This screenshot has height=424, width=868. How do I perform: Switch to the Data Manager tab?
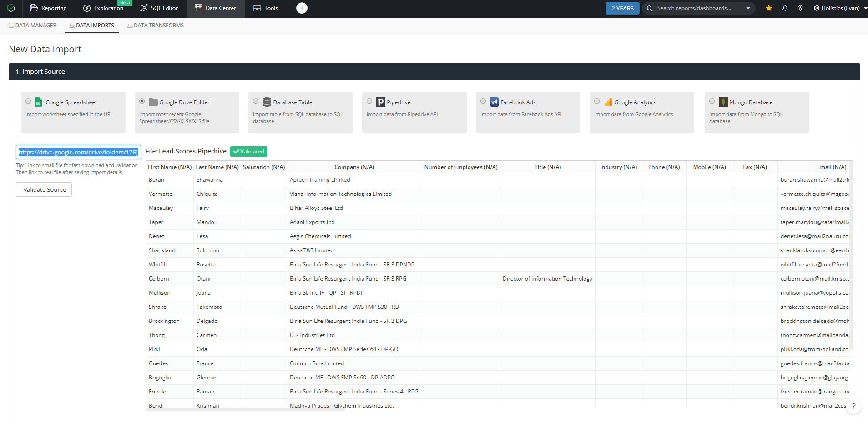(x=33, y=26)
